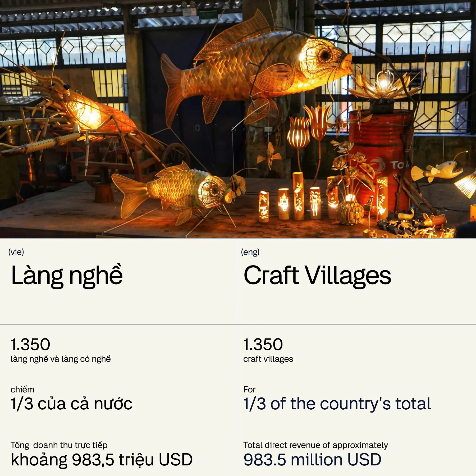Image resolution: width=476 pixels, height=476 pixels.
Task: Click the "craft villages" caption text
Action: 268,359
